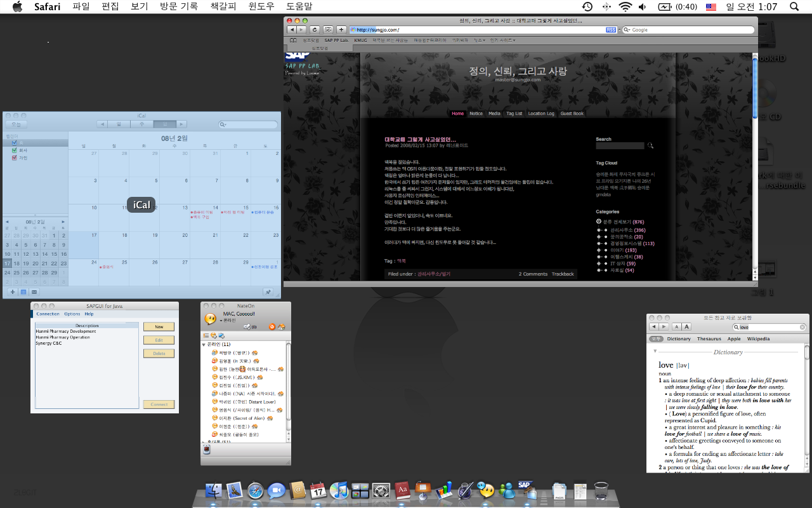The image size is (812, 508).
Task: Collapse the 온라인 (11) group in NateOn
Action: 204,344
